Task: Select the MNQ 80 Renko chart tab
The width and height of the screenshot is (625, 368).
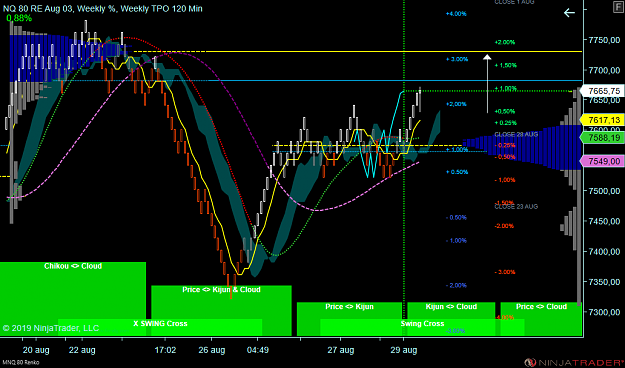Action: coord(20,362)
